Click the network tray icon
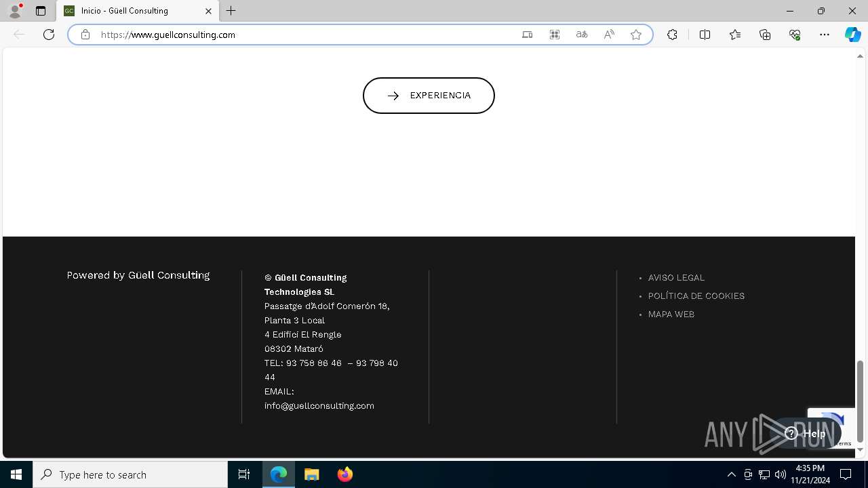Screen dimensions: 868x488 764,474
